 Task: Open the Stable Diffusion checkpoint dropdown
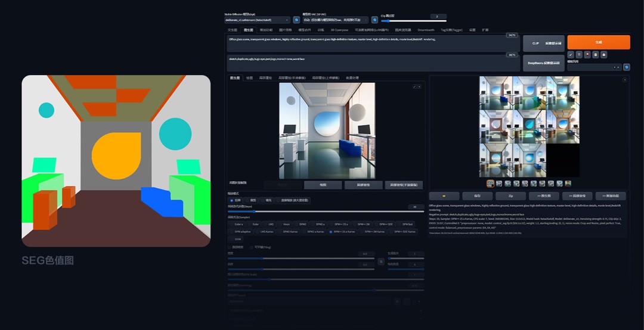pyautogui.click(x=257, y=20)
